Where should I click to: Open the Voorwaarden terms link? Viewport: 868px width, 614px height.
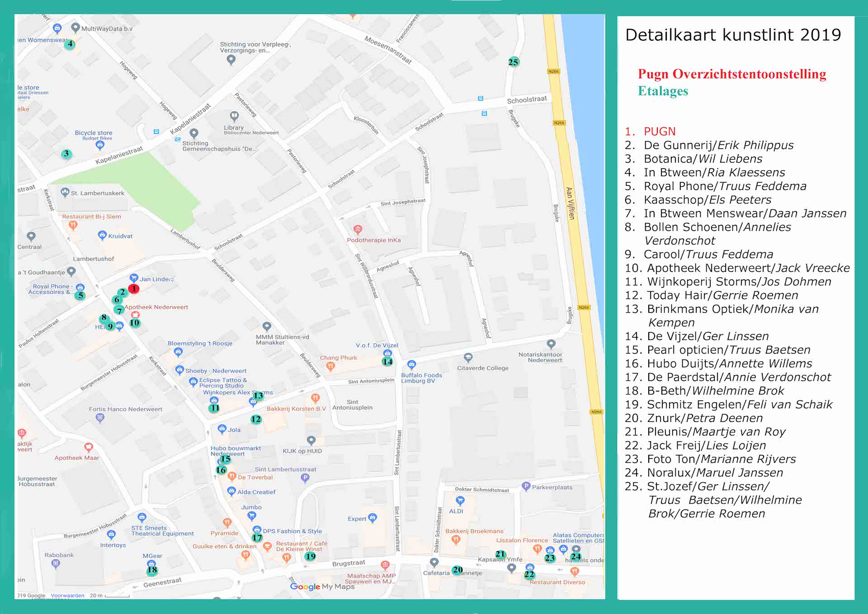coord(67,595)
